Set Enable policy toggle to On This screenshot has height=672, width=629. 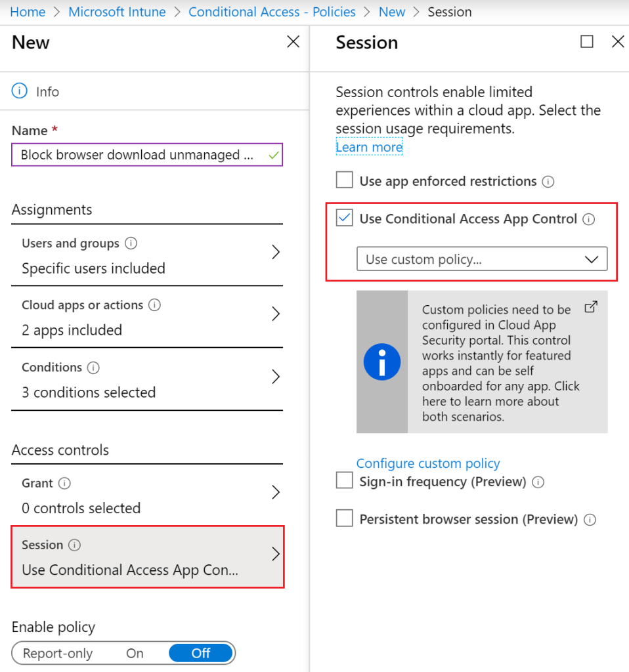(135, 653)
